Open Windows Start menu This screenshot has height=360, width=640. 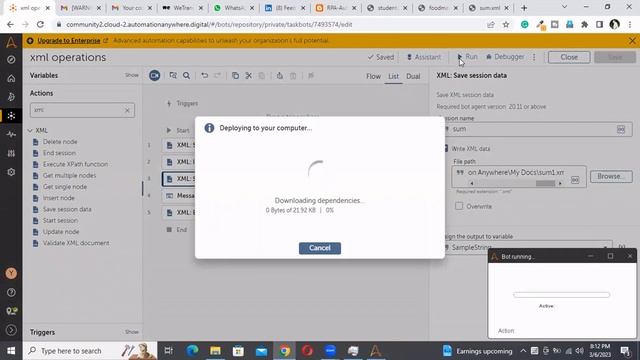pyautogui.click(x=11, y=351)
